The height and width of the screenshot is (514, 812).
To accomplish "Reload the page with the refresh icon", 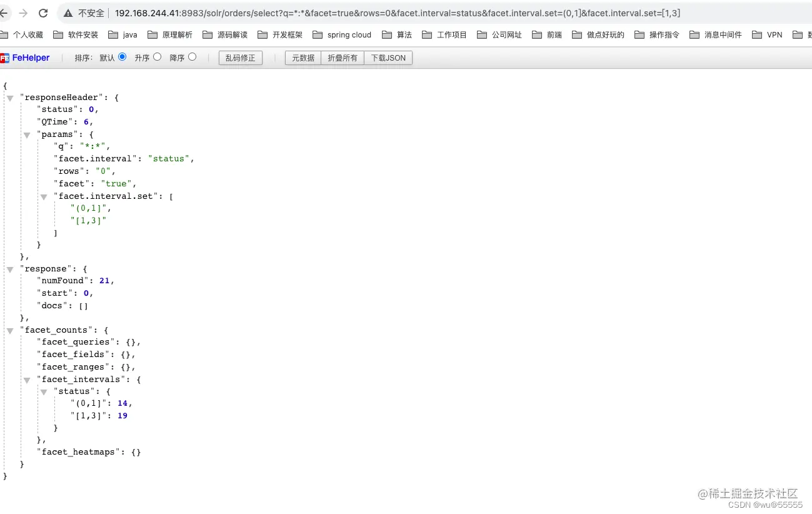I will (x=43, y=13).
